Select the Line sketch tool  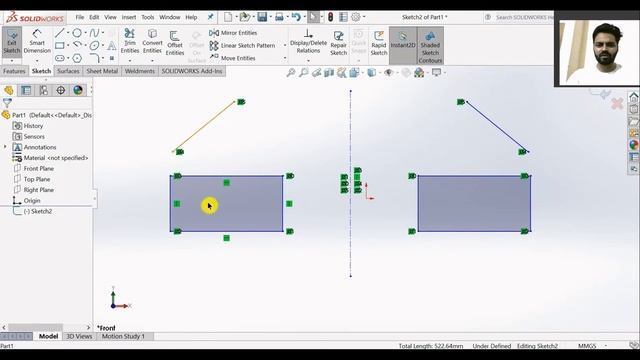[60, 33]
